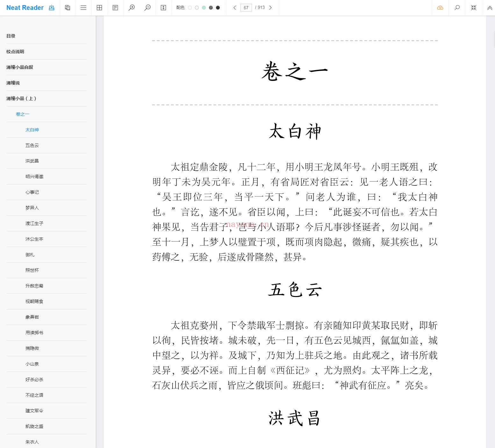
Task: Jump to 建文军令 entry
Action: click(34, 411)
